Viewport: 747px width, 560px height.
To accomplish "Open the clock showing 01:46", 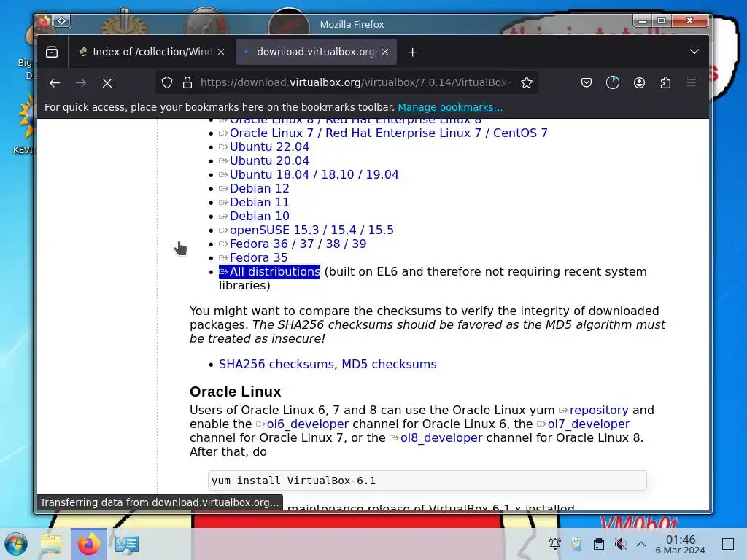I will pos(681,544).
